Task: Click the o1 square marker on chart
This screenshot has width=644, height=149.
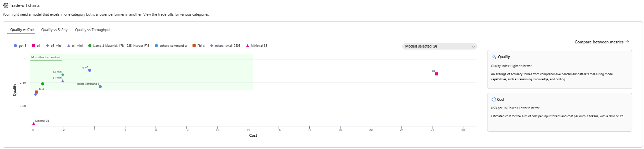Action: coord(436,74)
